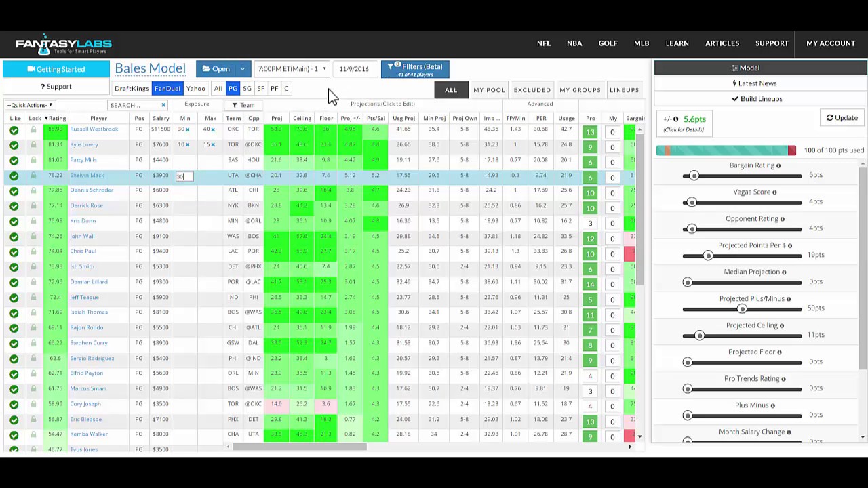Toggle the Like checkmark for John Wall
The width and height of the screenshot is (868, 488).
pyautogui.click(x=14, y=237)
